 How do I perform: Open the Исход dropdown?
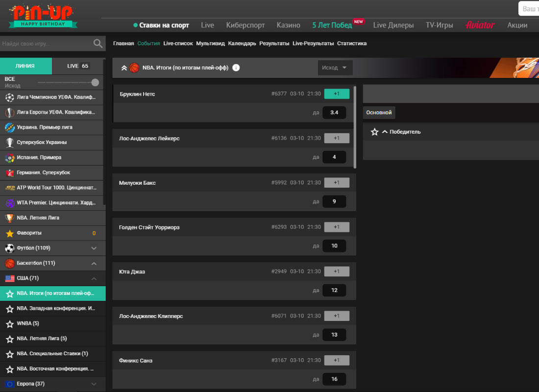(335, 68)
